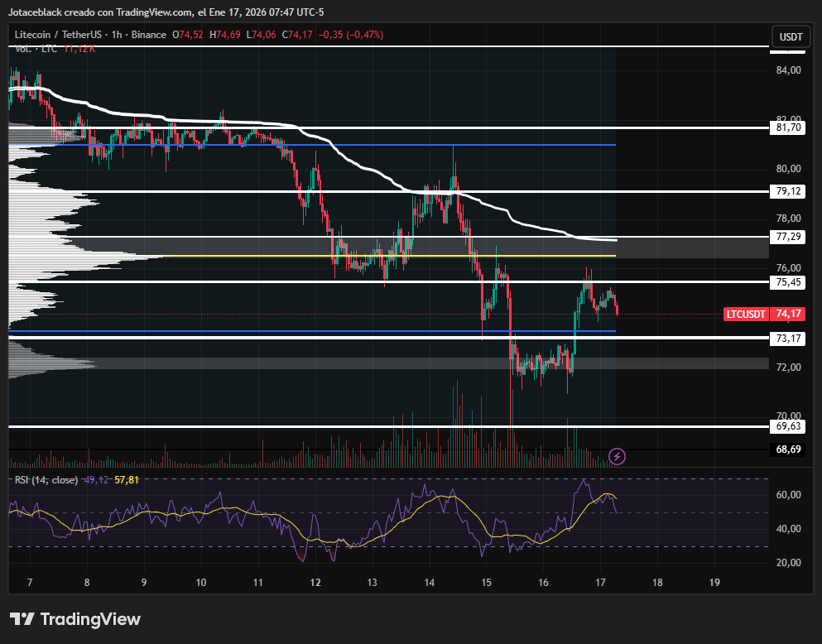Click the 20,00 RSI scale tick
The height and width of the screenshot is (644, 822).
point(788,563)
